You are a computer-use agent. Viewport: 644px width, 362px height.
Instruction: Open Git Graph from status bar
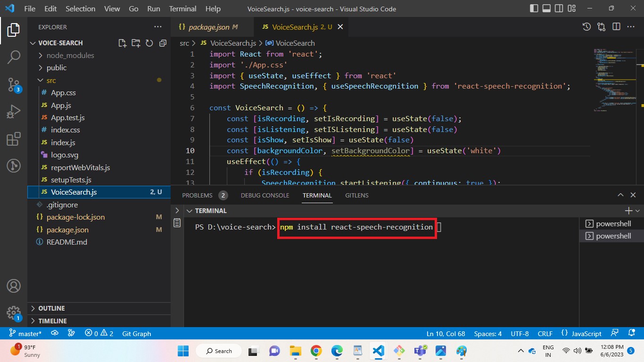137,333
